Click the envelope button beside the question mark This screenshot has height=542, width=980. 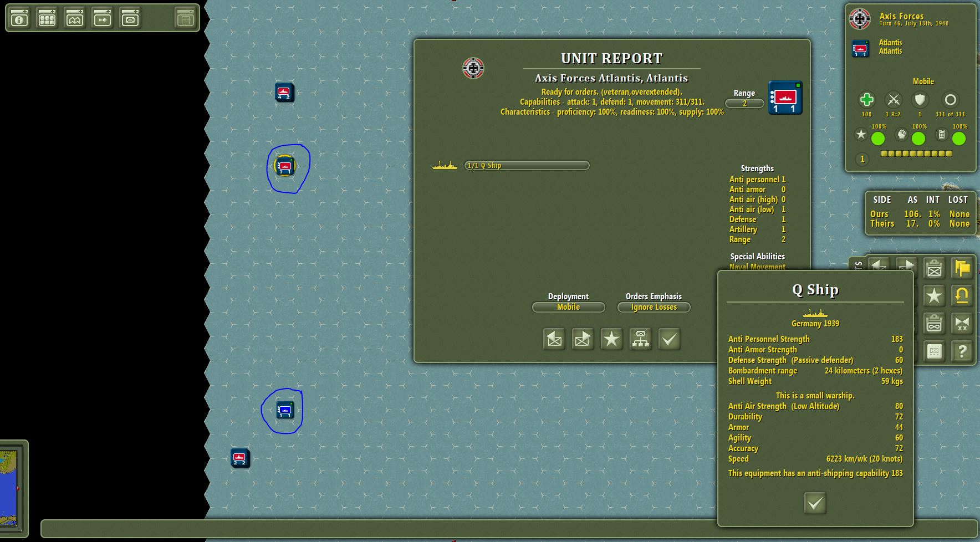(934, 351)
